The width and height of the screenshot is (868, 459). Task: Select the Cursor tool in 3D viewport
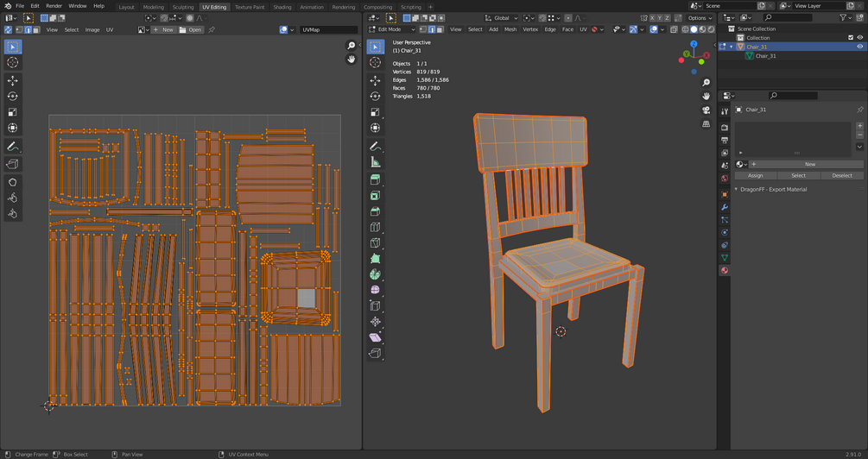tap(375, 62)
